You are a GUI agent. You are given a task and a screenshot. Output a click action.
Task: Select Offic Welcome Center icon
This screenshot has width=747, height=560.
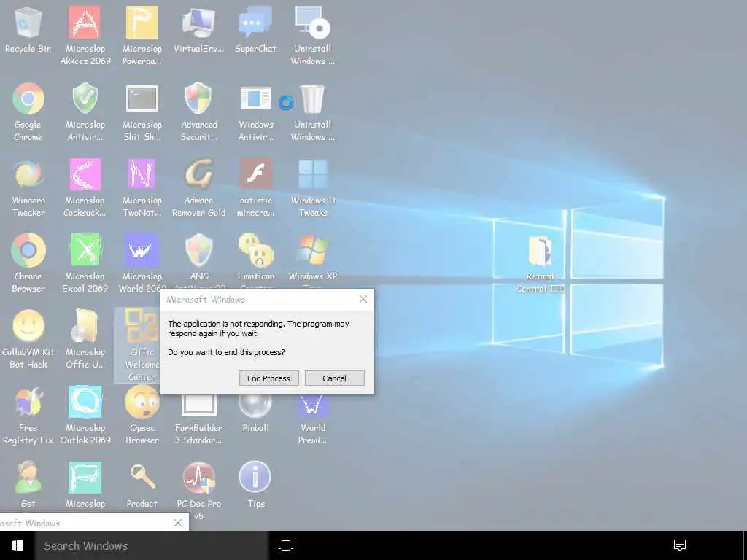142,326
